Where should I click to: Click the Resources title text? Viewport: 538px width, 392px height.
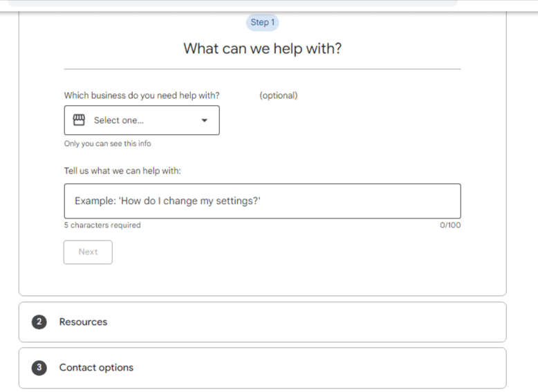[x=83, y=322]
